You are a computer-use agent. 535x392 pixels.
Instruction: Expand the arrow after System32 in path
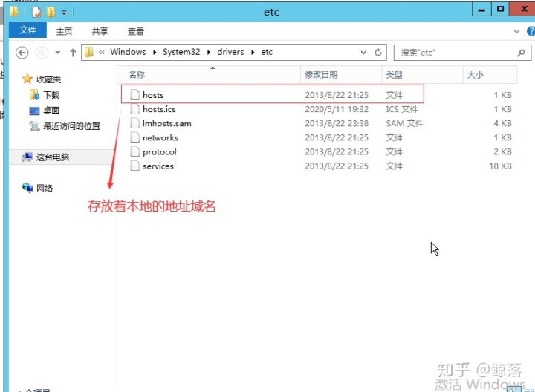pos(209,52)
